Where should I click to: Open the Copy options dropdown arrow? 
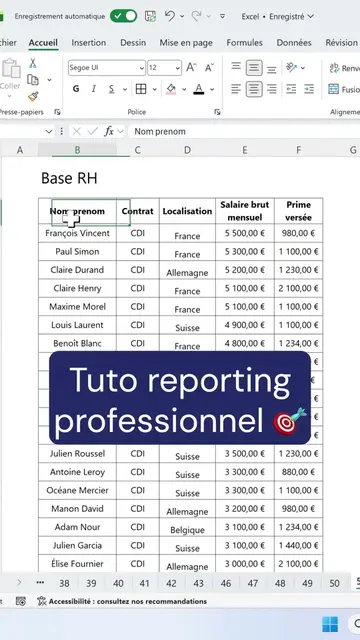(x=49, y=80)
